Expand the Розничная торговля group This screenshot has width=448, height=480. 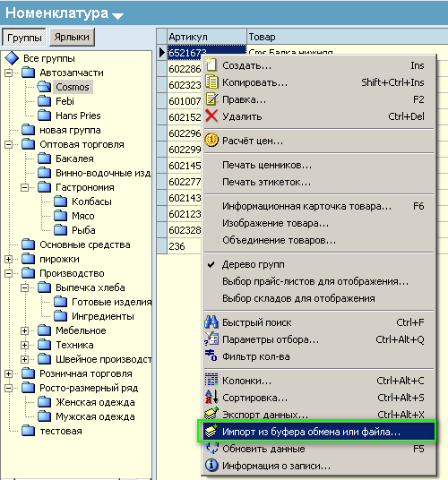pyautogui.click(x=9, y=373)
